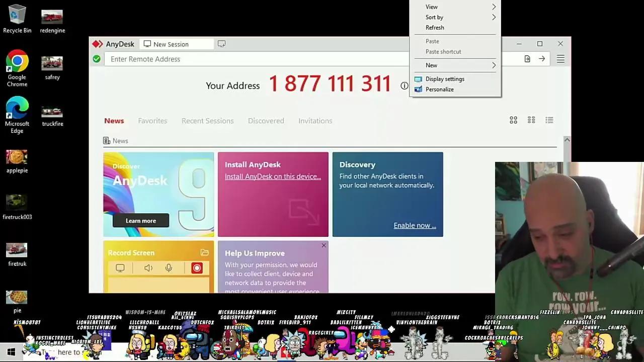The width and height of the screenshot is (644, 362).
Task: Click the Learn more button
Action: click(x=141, y=221)
